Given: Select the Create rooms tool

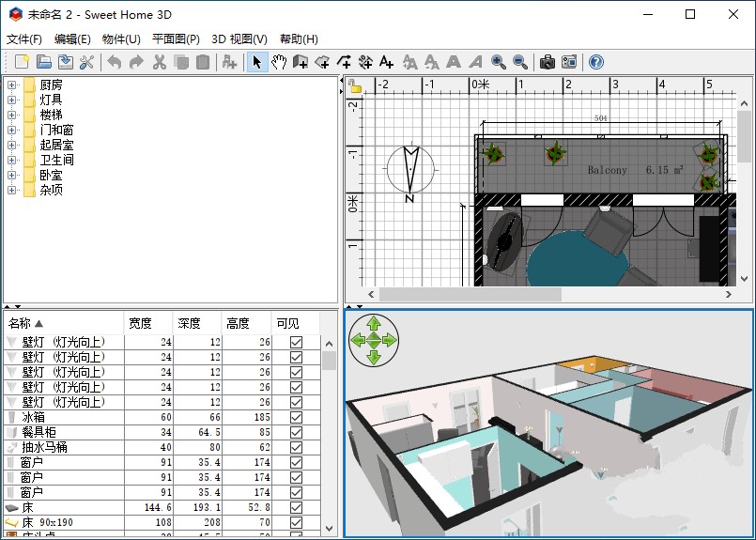Looking at the screenshot, I should [x=322, y=62].
